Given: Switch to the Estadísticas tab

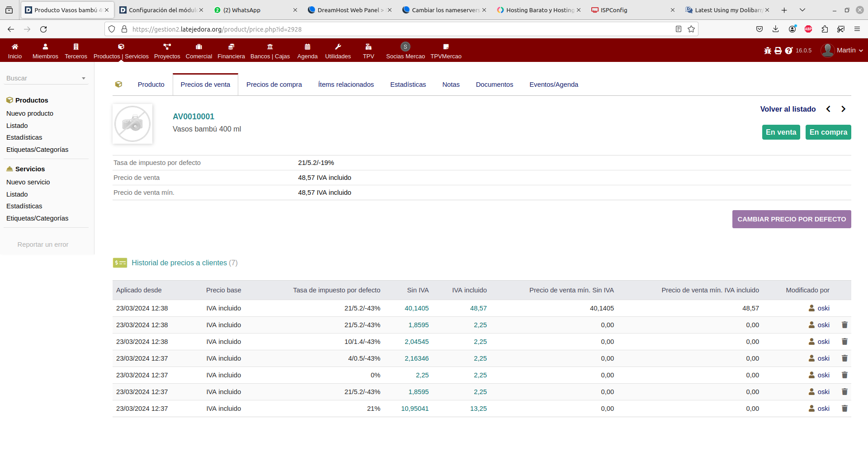Looking at the screenshot, I should click(x=408, y=85).
